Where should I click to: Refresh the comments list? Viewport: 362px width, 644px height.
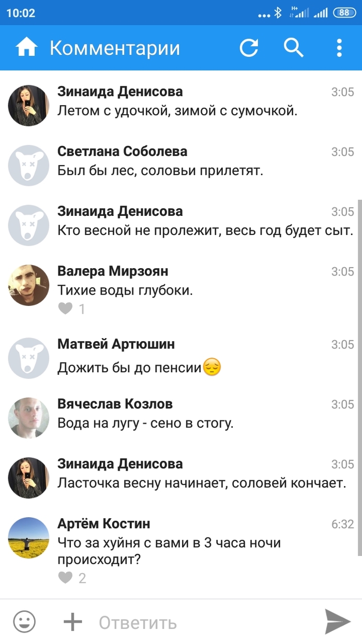point(249,48)
